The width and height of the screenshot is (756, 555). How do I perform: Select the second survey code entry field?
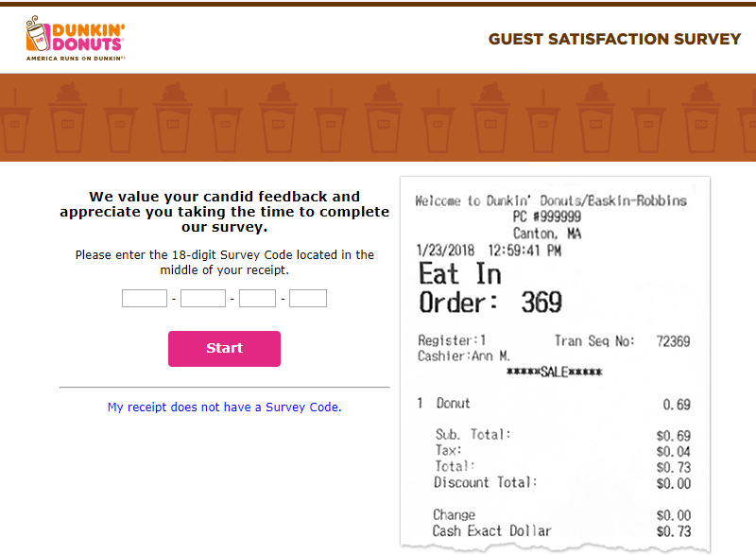[204, 297]
